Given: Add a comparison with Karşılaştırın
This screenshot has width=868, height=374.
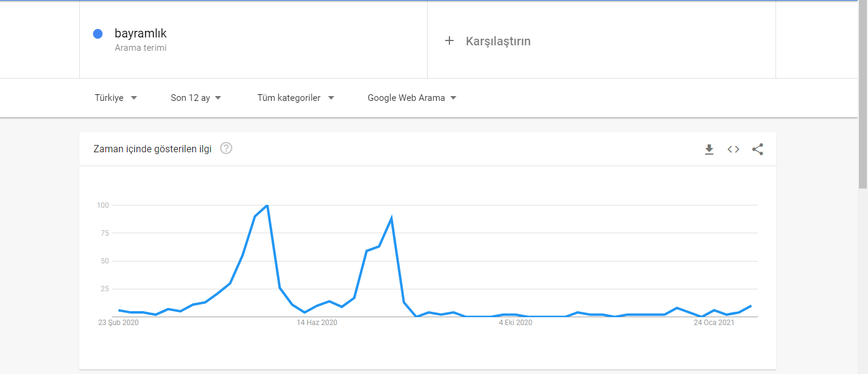Looking at the screenshot, I should click(498, 41).
